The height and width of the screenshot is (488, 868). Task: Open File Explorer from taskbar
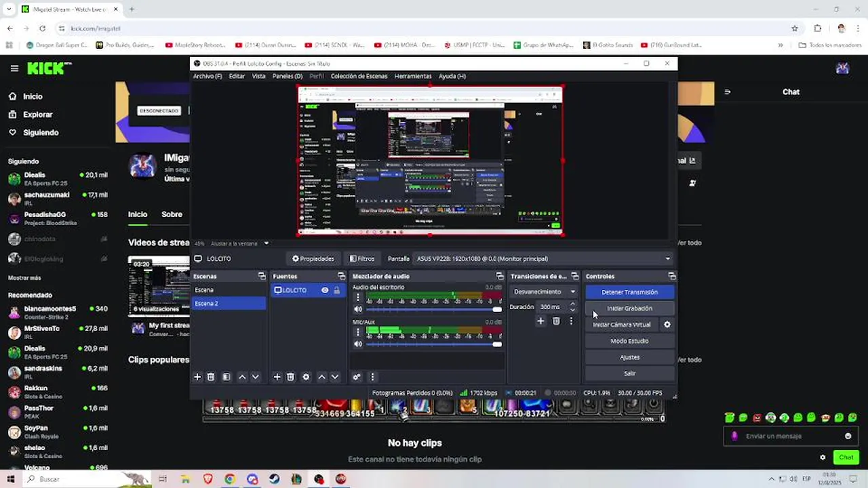185,479
